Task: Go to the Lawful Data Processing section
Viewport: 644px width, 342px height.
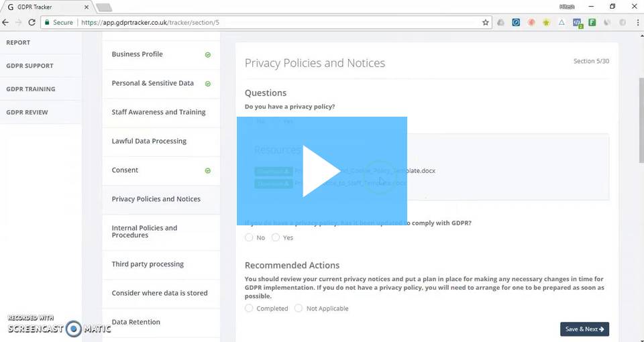Action: (149, 141)
